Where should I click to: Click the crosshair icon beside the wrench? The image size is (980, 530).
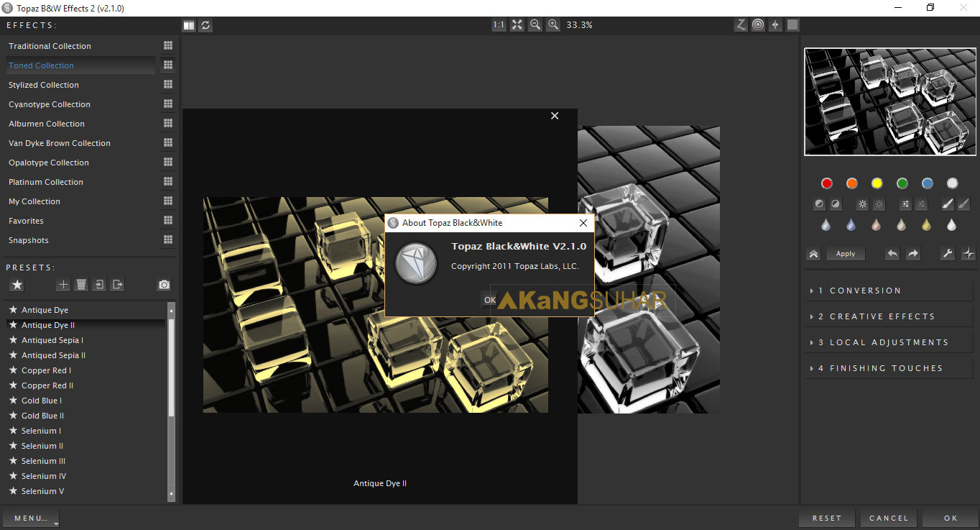[x=968, y=253]
